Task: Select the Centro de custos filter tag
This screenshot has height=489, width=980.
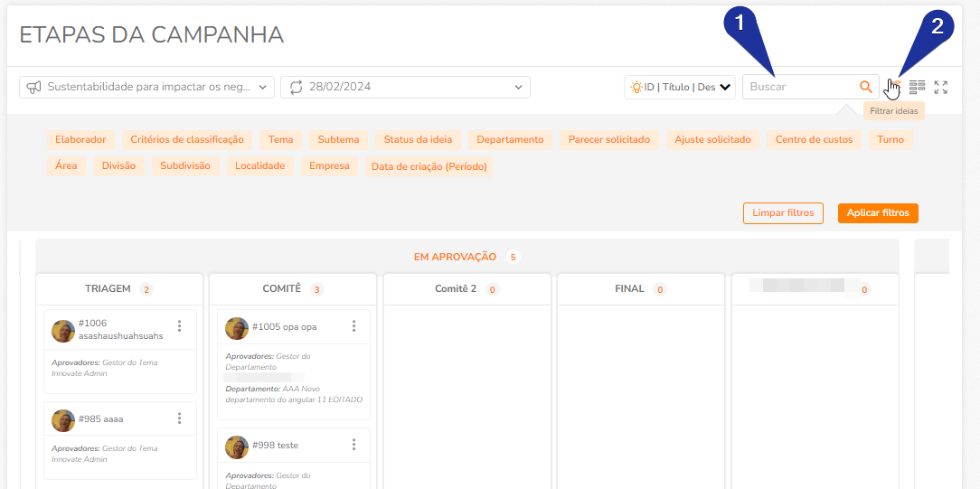Action: coord(814,139)
